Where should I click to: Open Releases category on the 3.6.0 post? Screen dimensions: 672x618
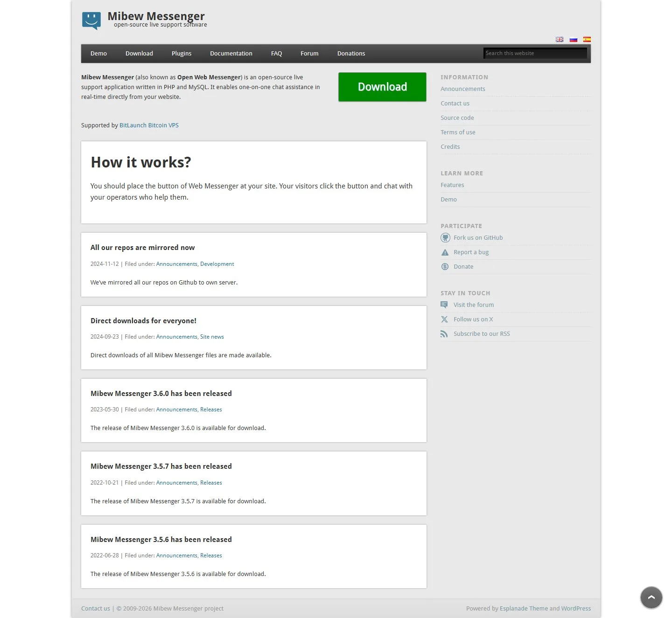pyautogui.click(x=211, y=410)
